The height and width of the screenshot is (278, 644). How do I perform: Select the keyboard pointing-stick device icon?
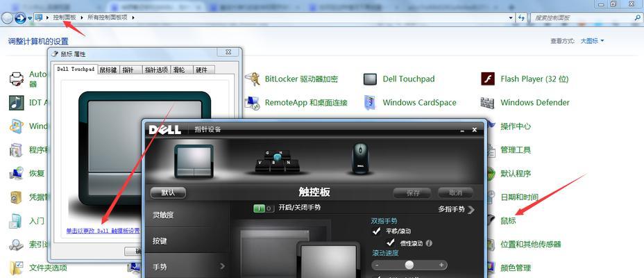(277, 161)
